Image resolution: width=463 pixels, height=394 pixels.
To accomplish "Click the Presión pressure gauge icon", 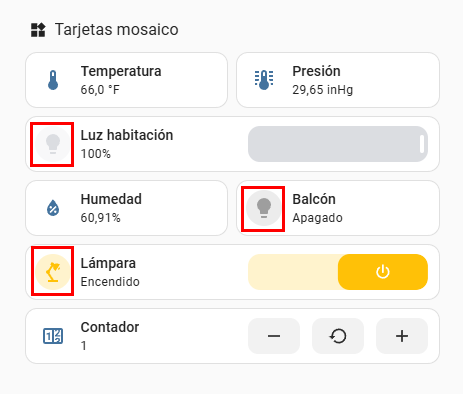I will [x=264, y=80].
